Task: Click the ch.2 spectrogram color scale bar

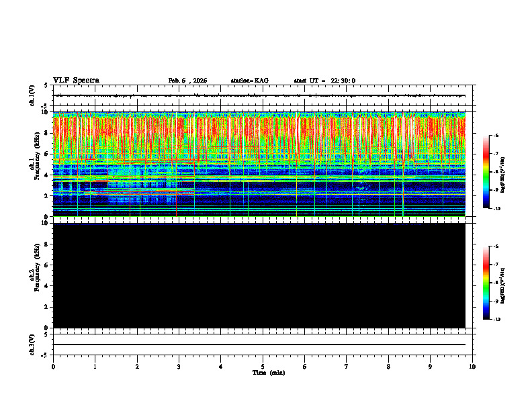Action: coord(486,283)
